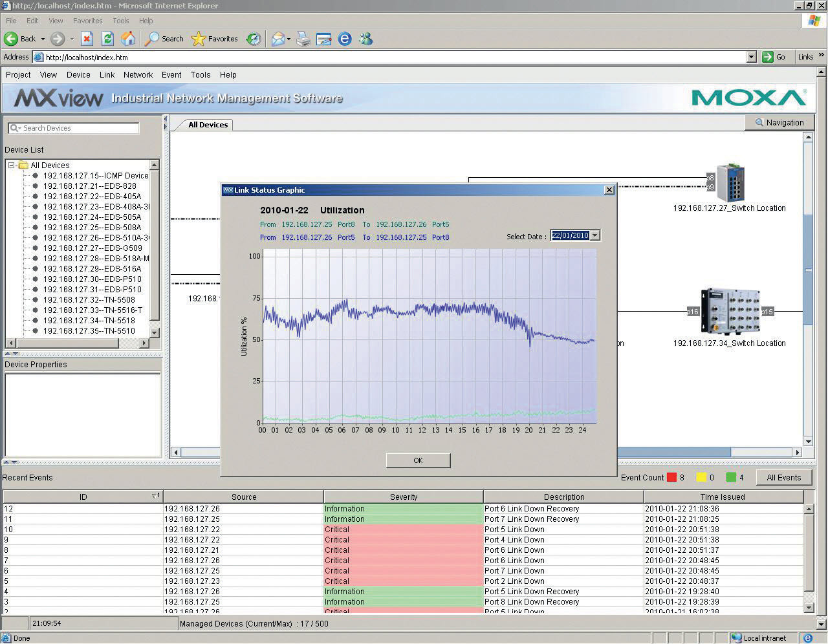The width and height of the screenshot is (828, 644).
Task: Click the 192.168.127.27 switch device icon
Action: click(x=730, y=183)
